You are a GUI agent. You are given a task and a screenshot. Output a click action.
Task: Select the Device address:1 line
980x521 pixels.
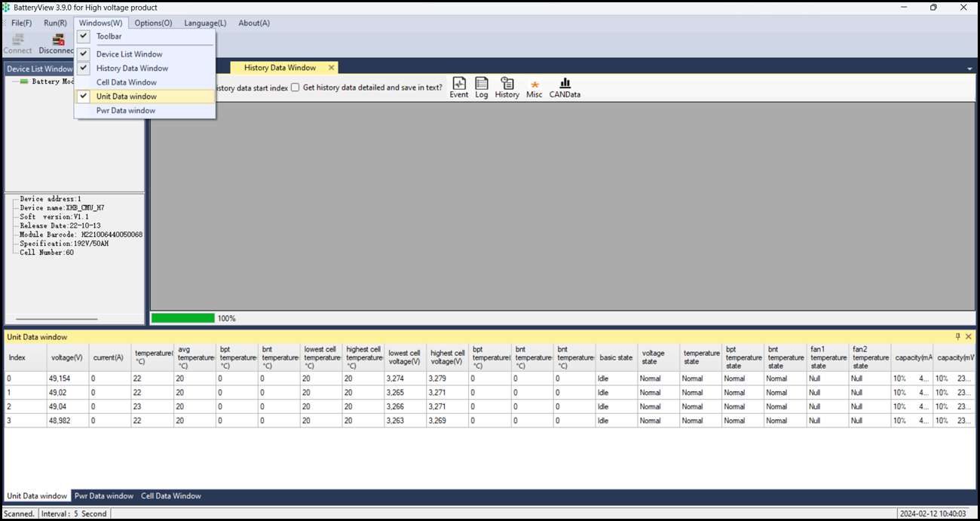(x=51, y=199)
